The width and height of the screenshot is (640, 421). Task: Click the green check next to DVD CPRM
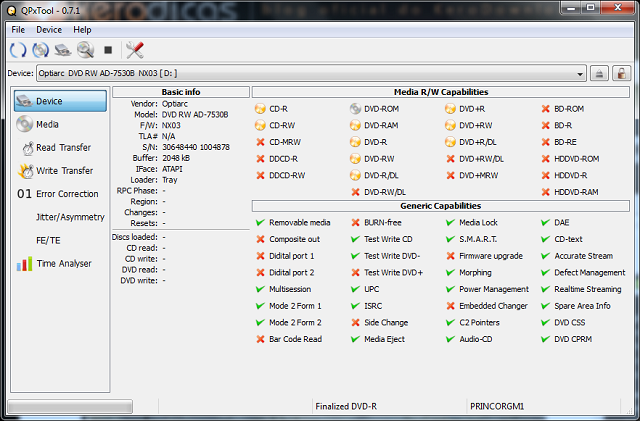point(545,339)
